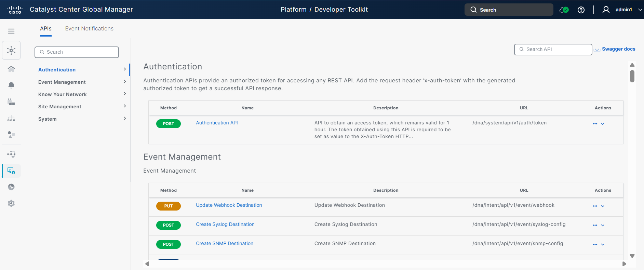Screen dimensions: 644x270
Task: Select Authentication in the category list
Action: (x=57, y=70)
